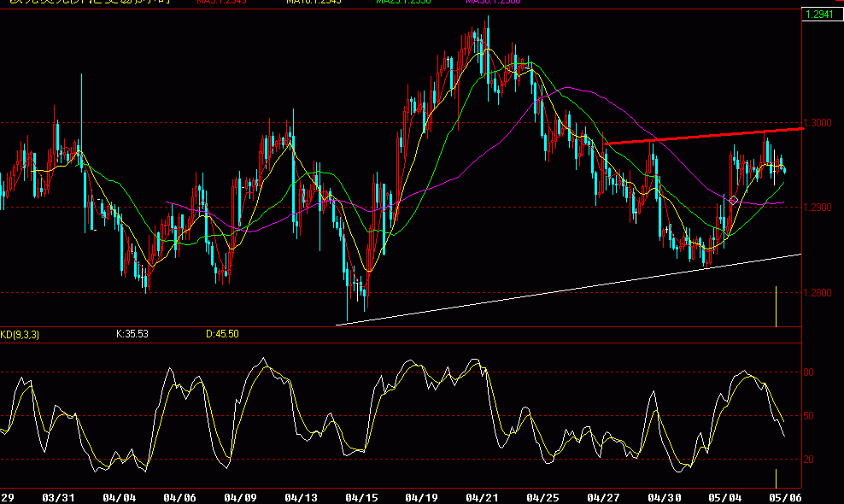The width and height of the screenshot is (844, 504).
Task: Select the 1.3000 price axis label
Action: 818,123
